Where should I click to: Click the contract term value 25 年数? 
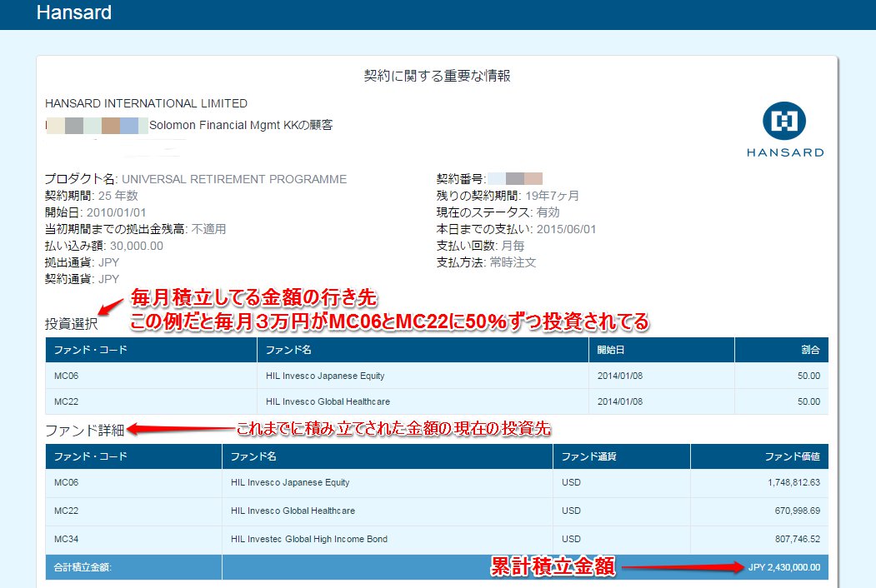coord(118,196)
